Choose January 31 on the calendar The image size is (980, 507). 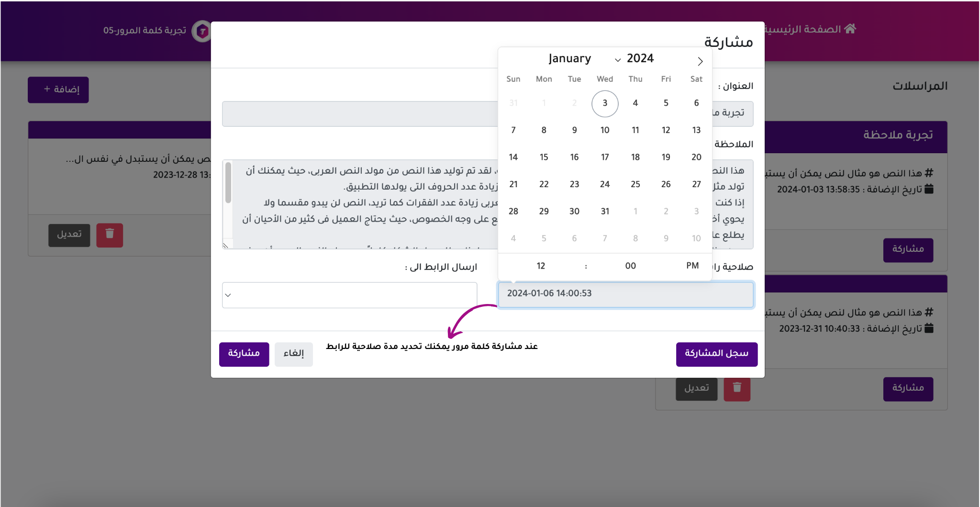pyautogui.click(x=605, y=211)
